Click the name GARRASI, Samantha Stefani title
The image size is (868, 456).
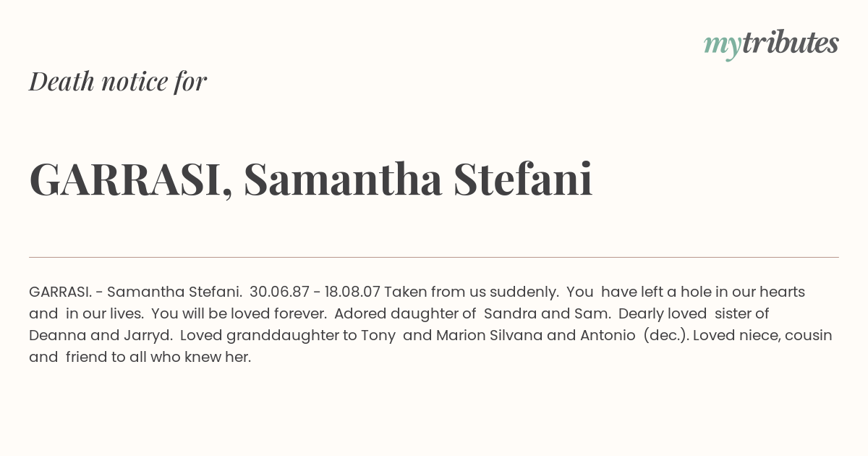(x=311, y=180)
